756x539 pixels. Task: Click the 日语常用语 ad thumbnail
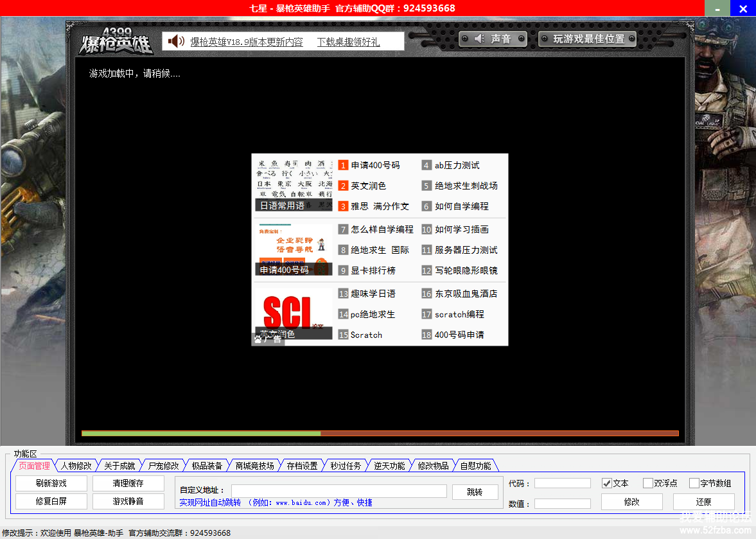tap(294, 185)
